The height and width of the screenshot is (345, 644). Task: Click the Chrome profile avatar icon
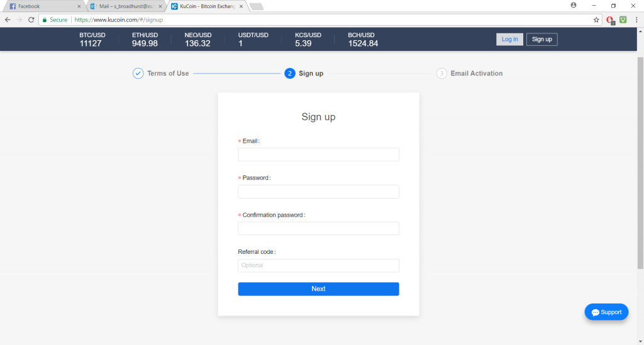574,5
